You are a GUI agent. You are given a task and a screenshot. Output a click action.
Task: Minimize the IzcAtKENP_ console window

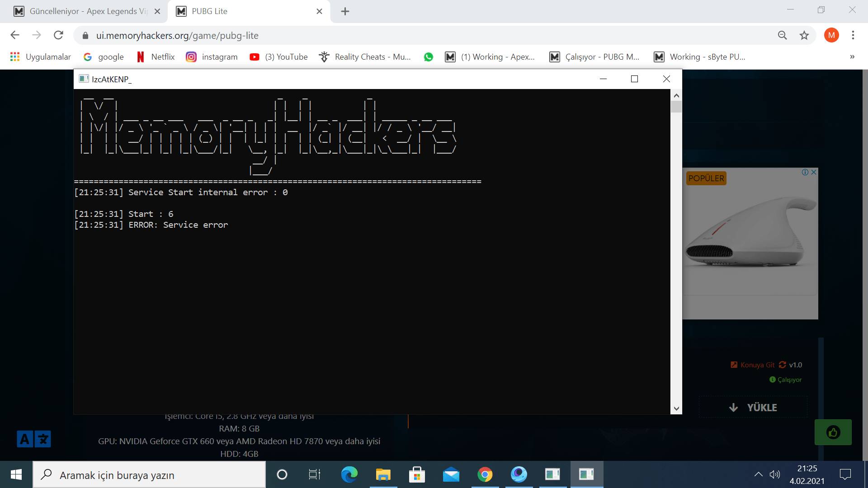point(603,79)
